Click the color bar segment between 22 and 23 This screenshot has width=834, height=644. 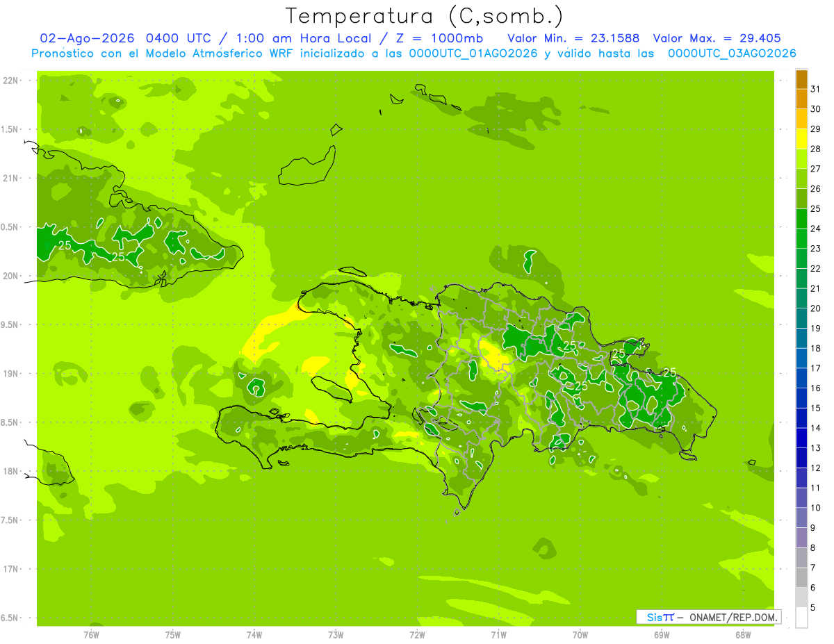[x=801, y=259]
